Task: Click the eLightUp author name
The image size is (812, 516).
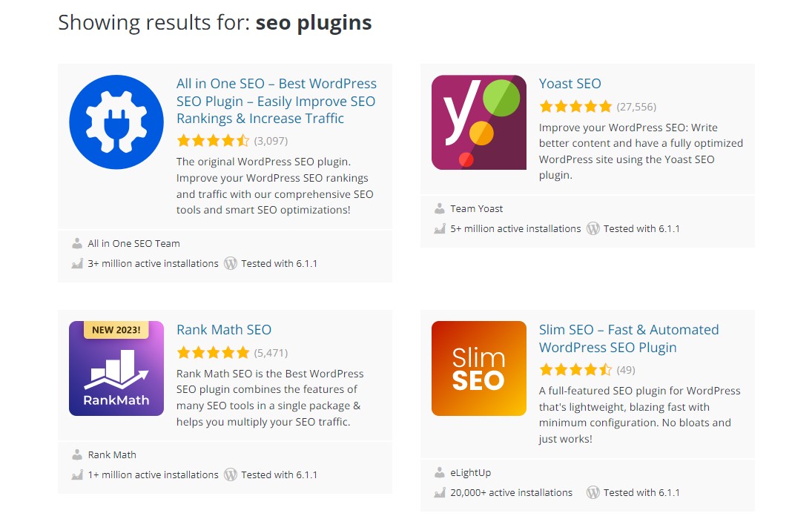Action: (471, 472)
